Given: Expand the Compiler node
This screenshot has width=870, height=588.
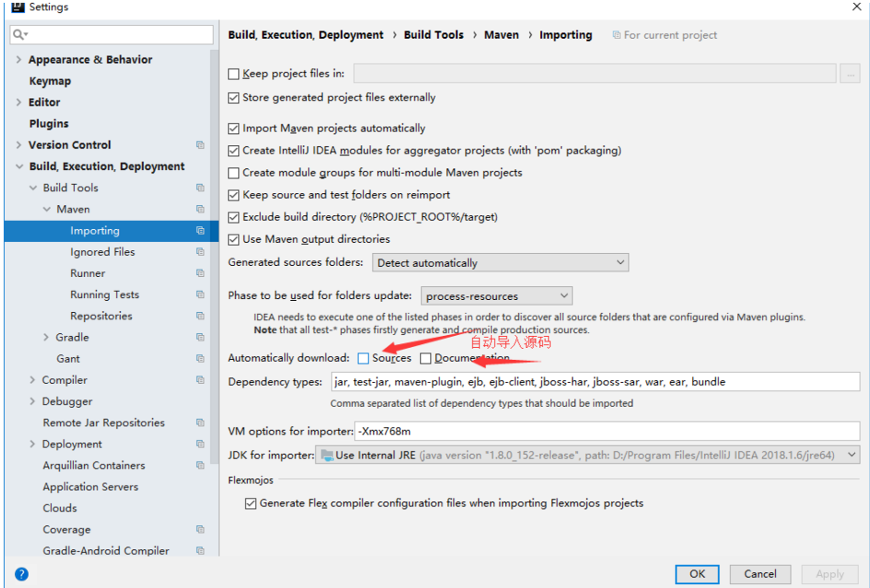Looking at the screenshot, I should (32, 380).
